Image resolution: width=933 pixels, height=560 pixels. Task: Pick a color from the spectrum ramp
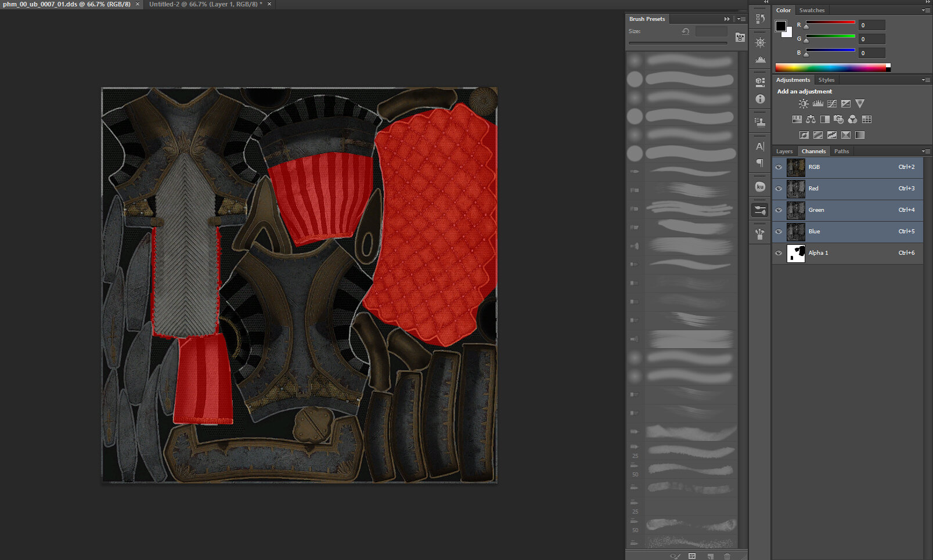click(833, 68)
